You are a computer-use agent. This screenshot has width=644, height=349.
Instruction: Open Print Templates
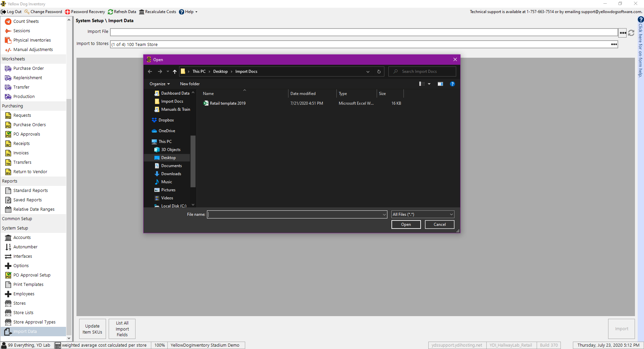coord(28,284)
